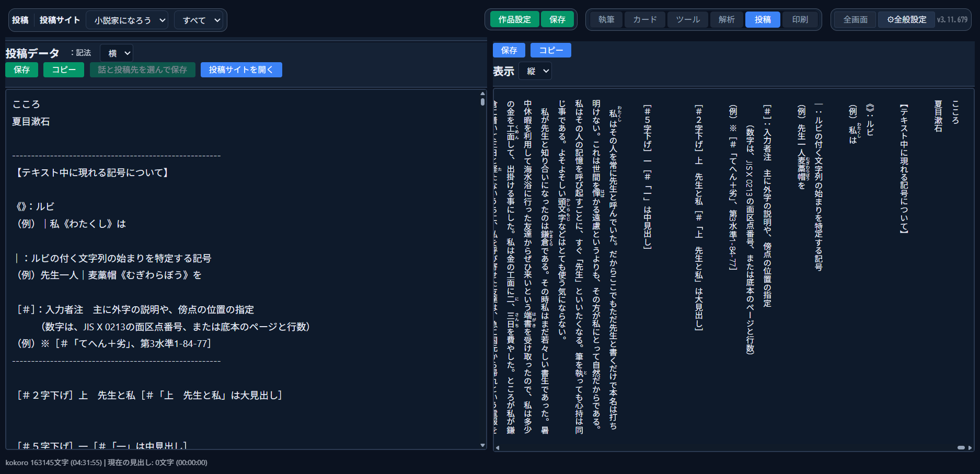This screenshot has width=980, height=474.
Task: Switch to the 執筆 tab
Action: tap(606, 19)
